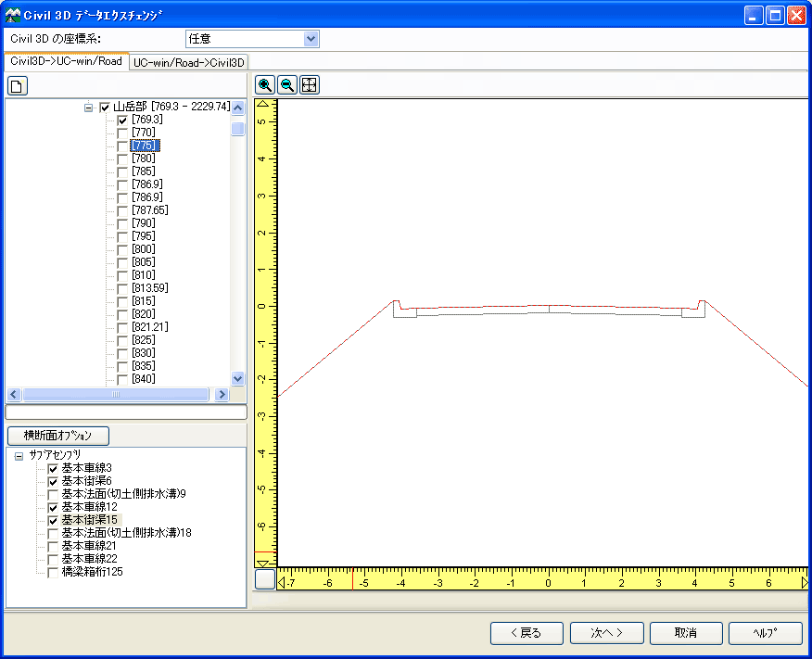Fit the cross-section view to the window
Screen dimensions: 812x659
pos(310,85)
